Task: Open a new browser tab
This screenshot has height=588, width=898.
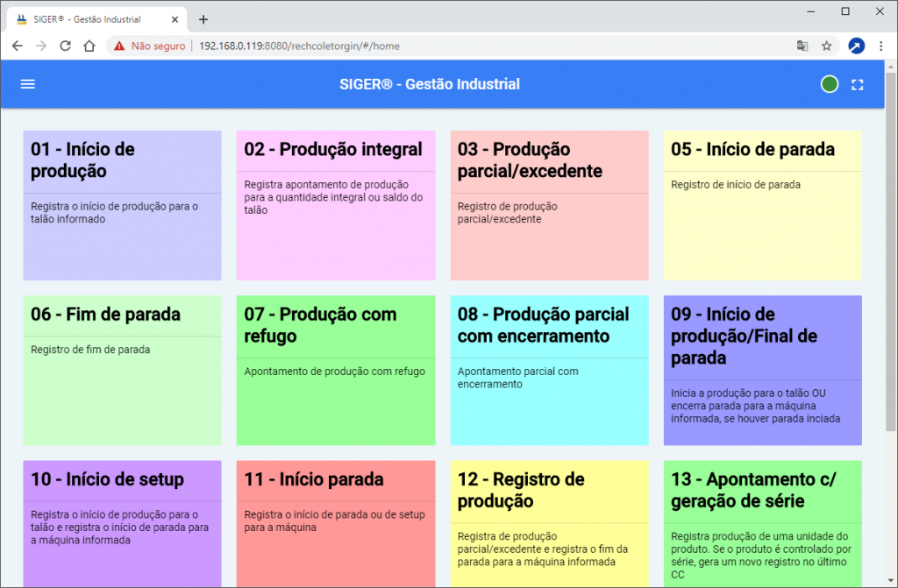Action: (203, 19)
